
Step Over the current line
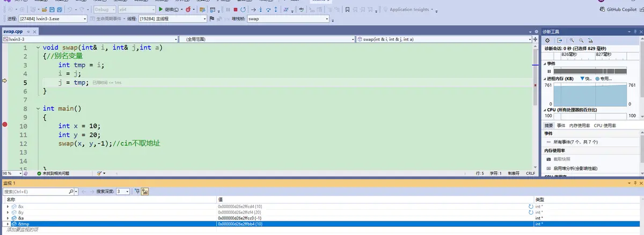tap(268, 10)
